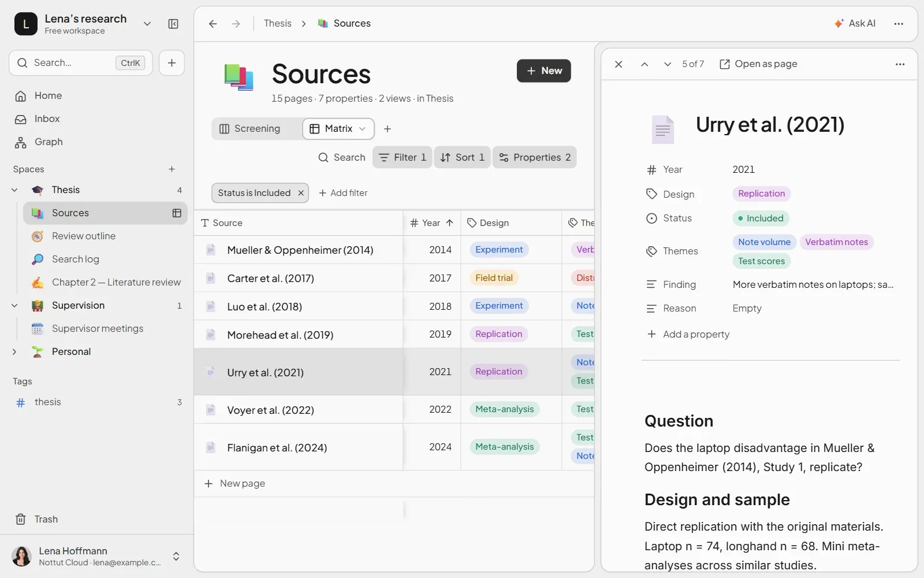Select the thesis tag

click(97, 402)
